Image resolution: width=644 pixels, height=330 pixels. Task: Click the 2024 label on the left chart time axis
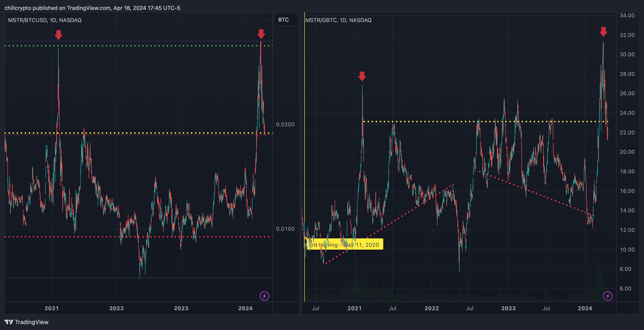pyautogui.click(x=245, y=308)
